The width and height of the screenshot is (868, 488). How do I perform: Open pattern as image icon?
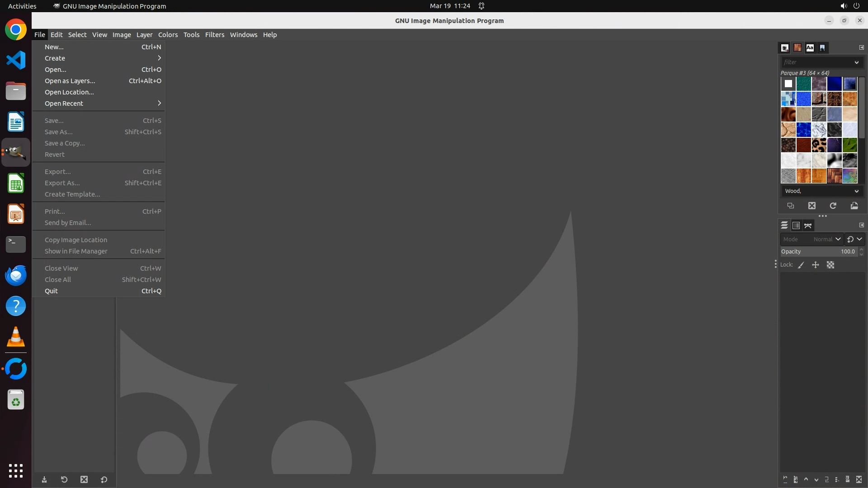[x=854, y=206]
